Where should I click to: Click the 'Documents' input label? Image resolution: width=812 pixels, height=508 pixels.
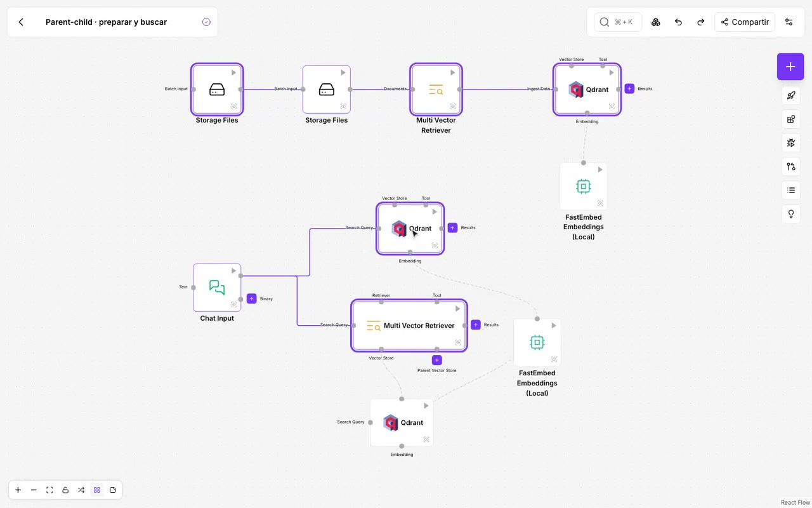(x=395, y=89)
